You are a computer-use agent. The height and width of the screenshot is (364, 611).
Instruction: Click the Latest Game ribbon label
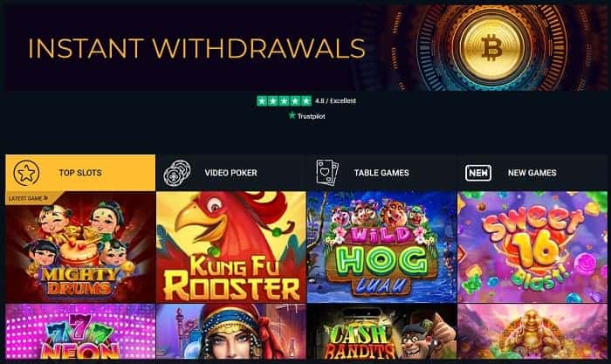coord(28,198)
